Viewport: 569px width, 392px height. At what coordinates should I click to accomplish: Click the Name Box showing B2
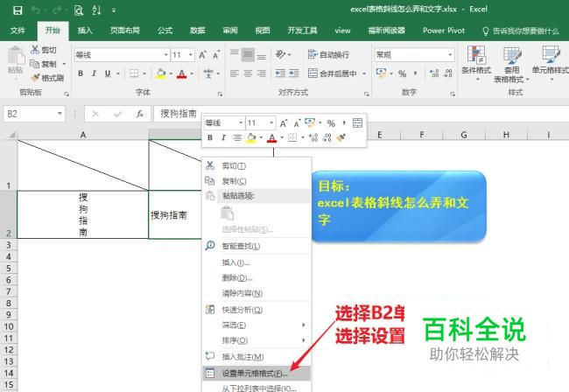(x=34, y=114)
